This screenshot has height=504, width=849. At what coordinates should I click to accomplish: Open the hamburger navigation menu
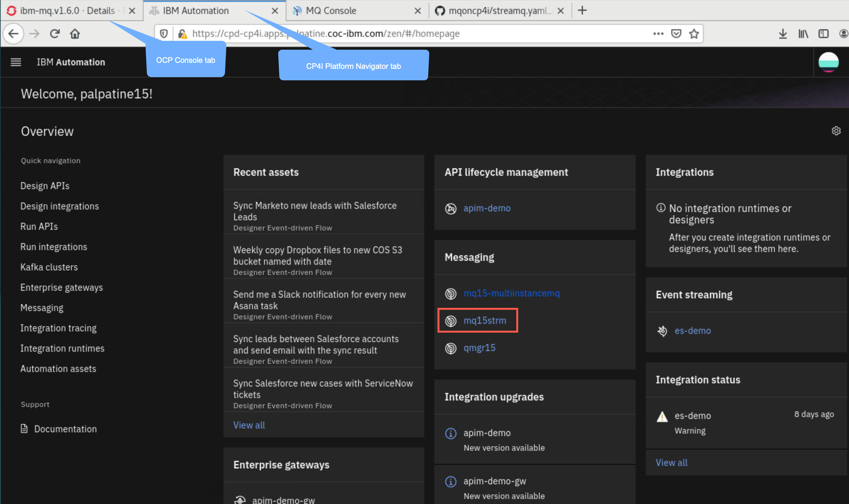tap(16, 62)
